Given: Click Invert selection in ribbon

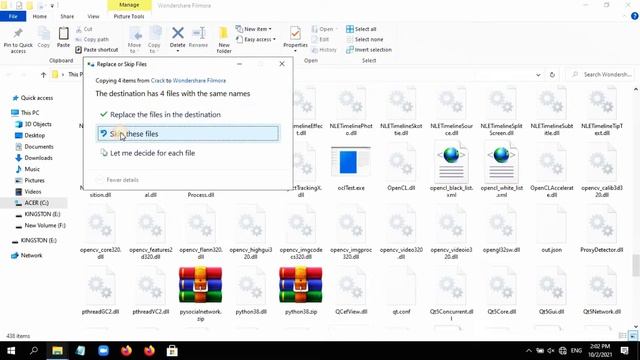Looking at the screenshot, I should [369, 50].
